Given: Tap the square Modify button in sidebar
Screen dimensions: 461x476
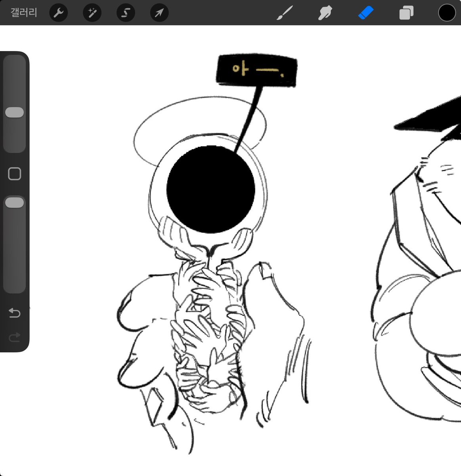Looking at the screenshot, I should point(15,174).
